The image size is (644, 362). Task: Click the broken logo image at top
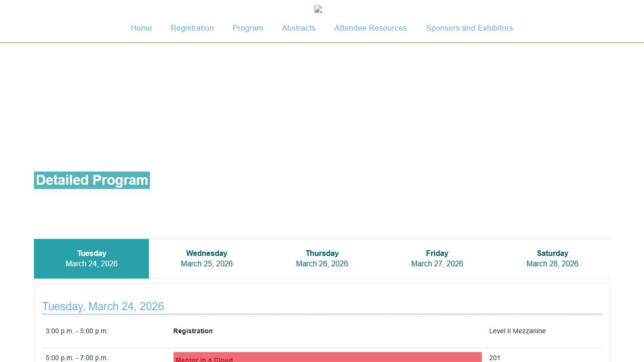pos(318,9)
